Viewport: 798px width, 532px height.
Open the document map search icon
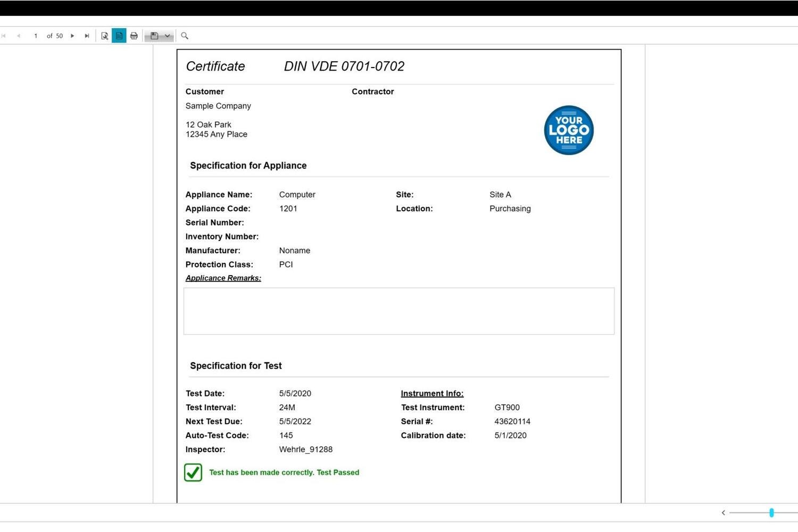coord(105,36)
